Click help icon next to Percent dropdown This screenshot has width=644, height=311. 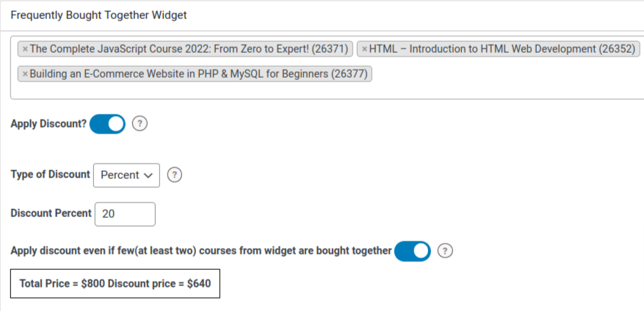point(175,175)
